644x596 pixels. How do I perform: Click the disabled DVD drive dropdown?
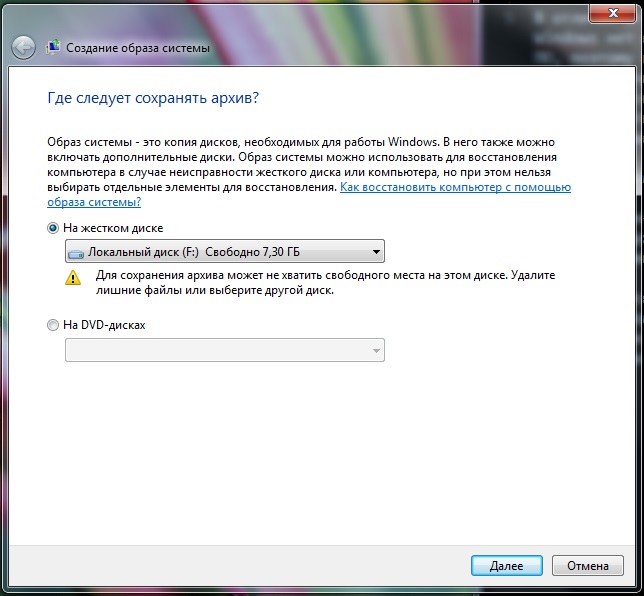(225, 350)
